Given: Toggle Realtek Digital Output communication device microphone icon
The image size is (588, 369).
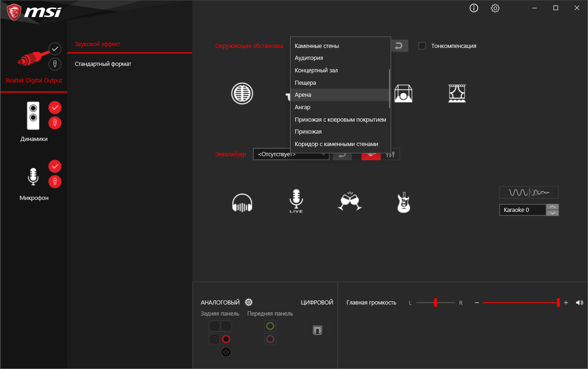Looking at the screenshot, I should [x=55, y=64].
